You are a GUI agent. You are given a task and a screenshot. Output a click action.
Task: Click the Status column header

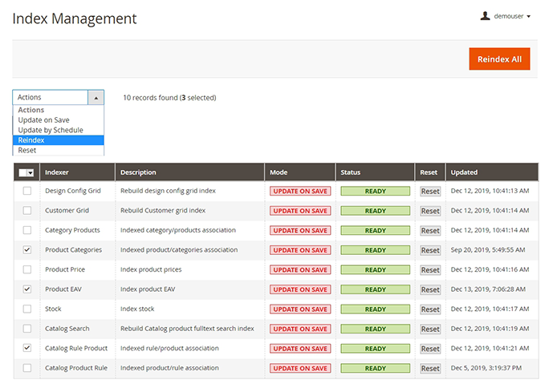[351, 172]
